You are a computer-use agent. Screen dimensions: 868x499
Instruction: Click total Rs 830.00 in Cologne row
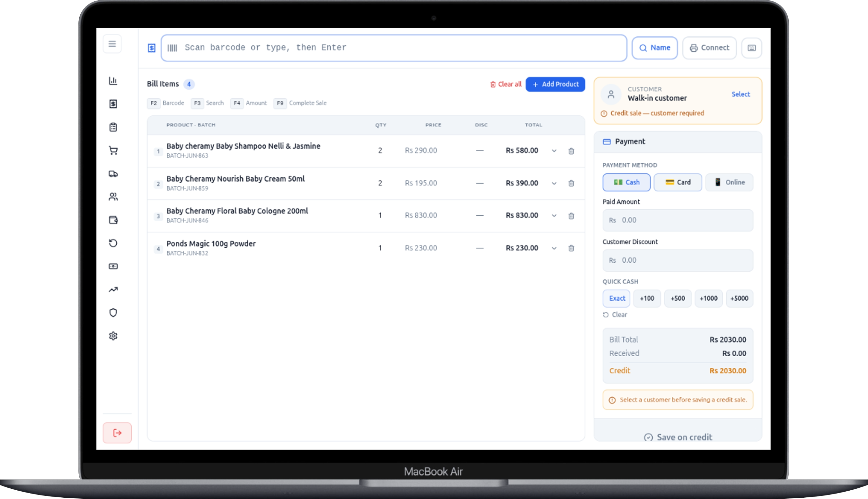(522, 215)
